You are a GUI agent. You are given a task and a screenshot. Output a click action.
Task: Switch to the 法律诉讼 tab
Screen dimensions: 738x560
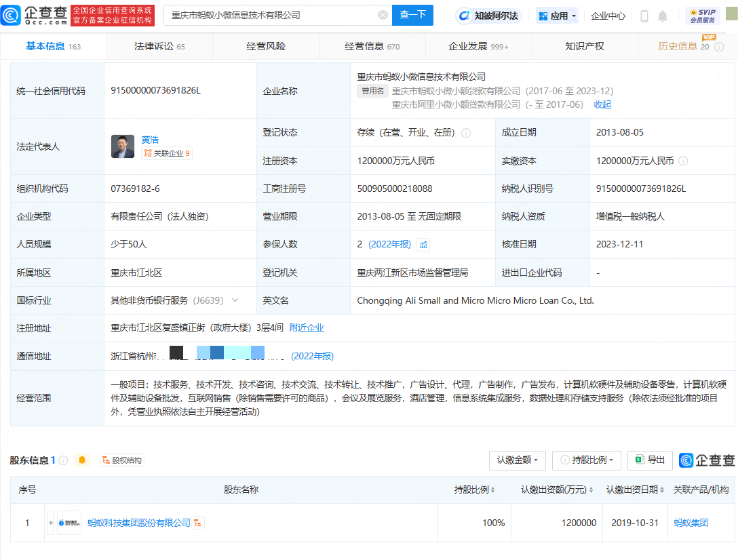(159, 46)
